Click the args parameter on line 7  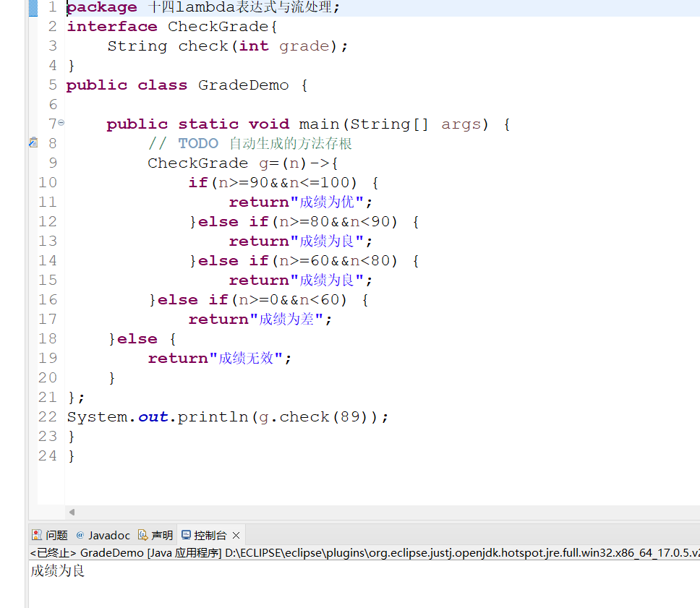[461, 124]
